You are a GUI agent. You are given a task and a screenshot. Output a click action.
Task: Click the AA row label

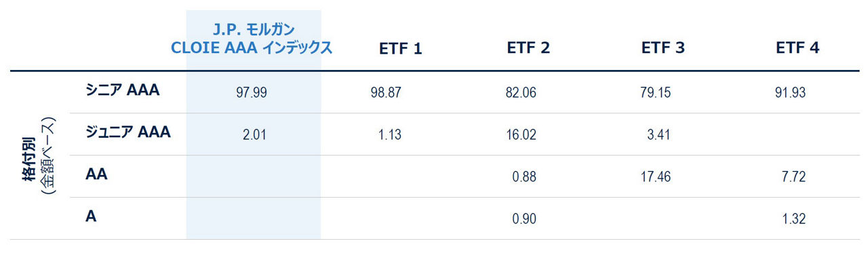(x=97, y=175)
